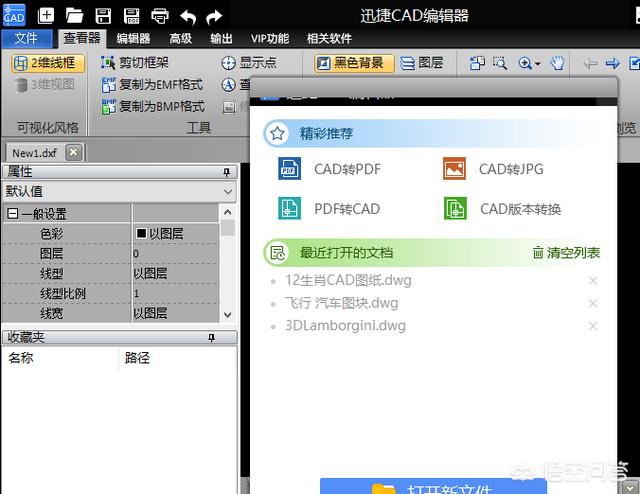Open the 高级 tab
This screenshot has width=640, height=494.
pos(180,38)
